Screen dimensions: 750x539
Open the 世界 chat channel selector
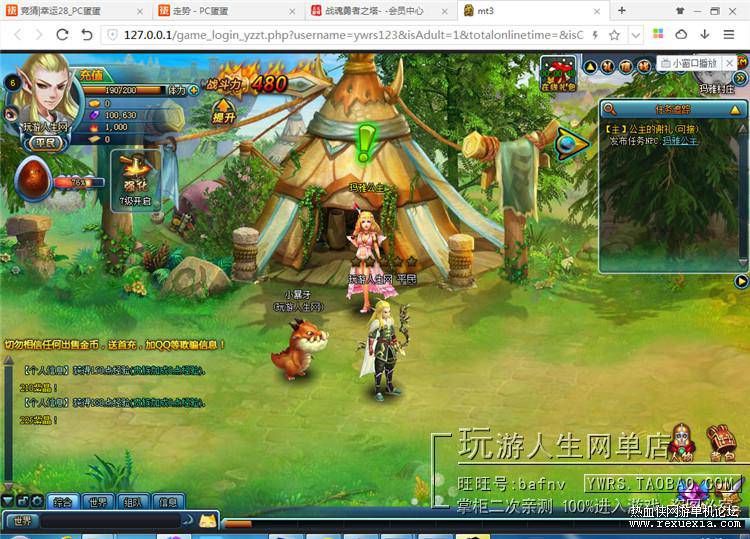pyautogui.click(x=22, y=521)
